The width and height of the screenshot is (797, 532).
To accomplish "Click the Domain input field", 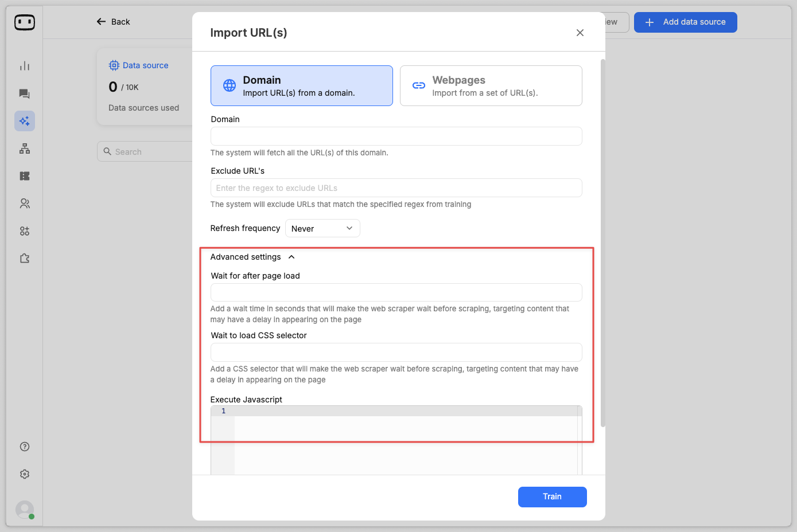I will (x=396, y=136).
